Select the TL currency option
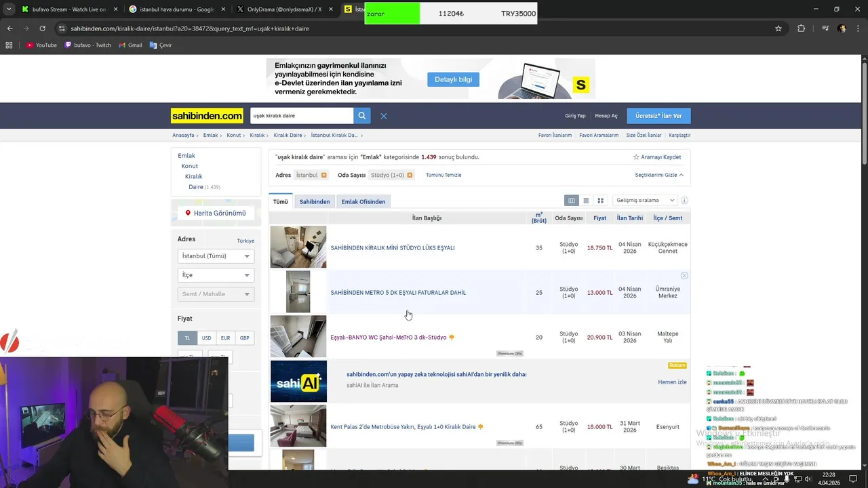868x488 pixels. [187, 338]
